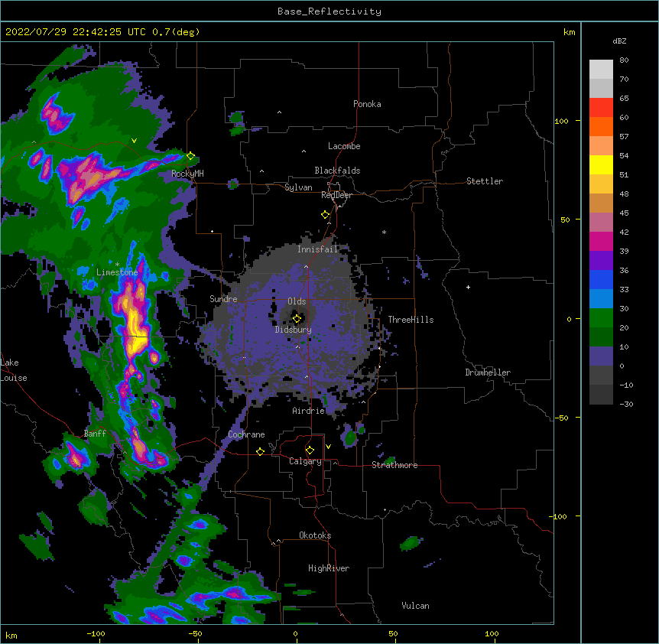659x644 pixels.
Task: Click the km unit label at top right
Action: click(x=569, y=32)
